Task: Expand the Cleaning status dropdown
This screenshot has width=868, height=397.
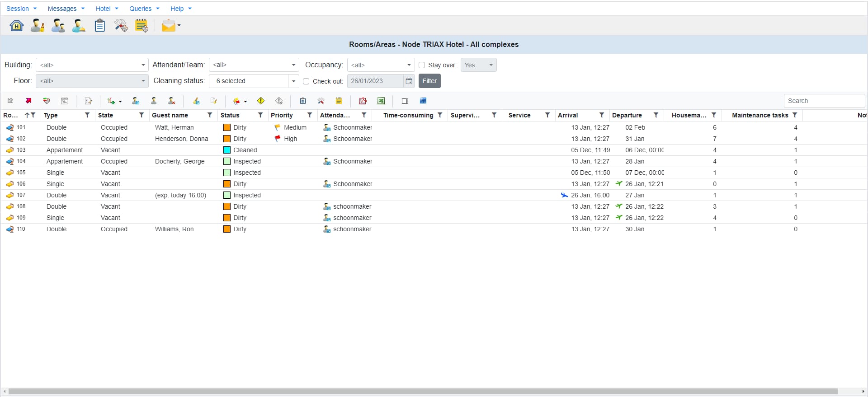Action: (x=293, y=81)
